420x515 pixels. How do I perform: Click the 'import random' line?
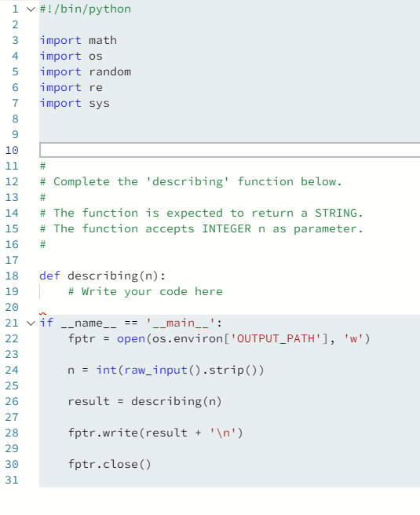tap(86, 72)
